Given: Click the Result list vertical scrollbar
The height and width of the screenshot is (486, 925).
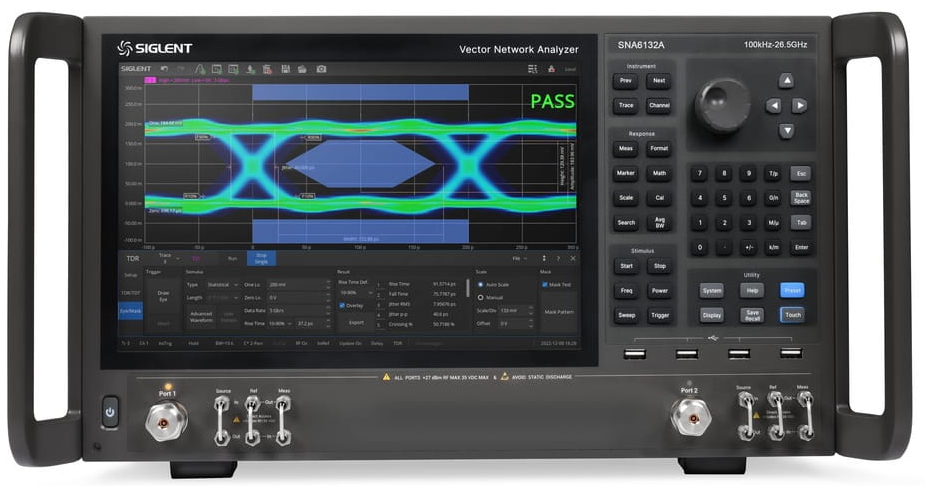Looking at the screenshot, I should coord(468,288).
